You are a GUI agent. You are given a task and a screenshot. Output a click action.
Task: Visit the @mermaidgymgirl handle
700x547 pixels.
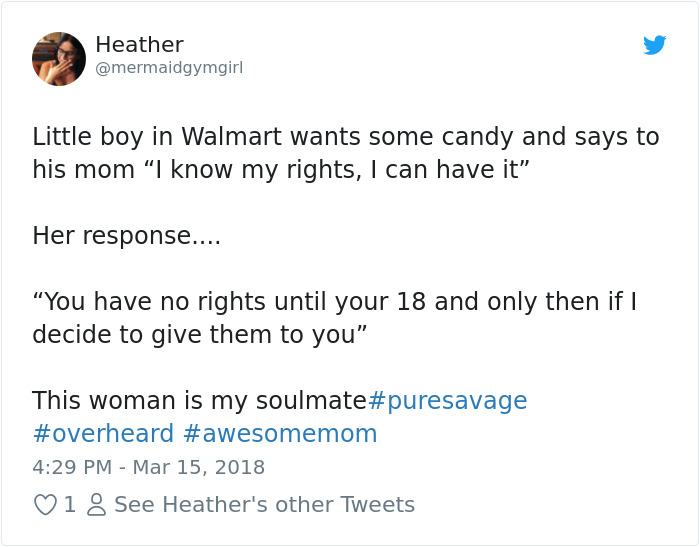(169, 68)
